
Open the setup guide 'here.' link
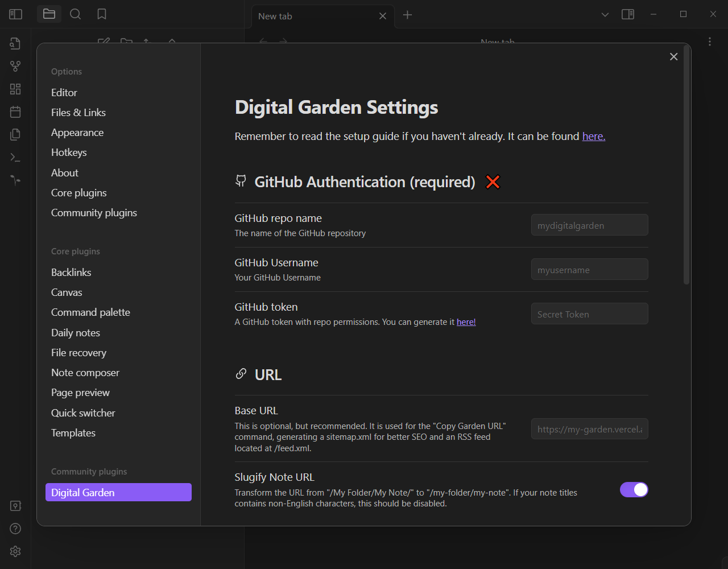click(x=593, y=136)
